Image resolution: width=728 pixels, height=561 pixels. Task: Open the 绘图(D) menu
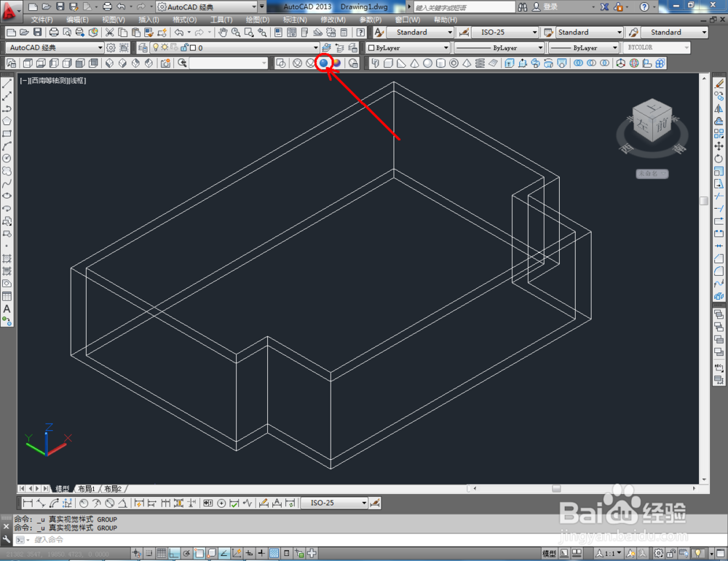point(257,20)
